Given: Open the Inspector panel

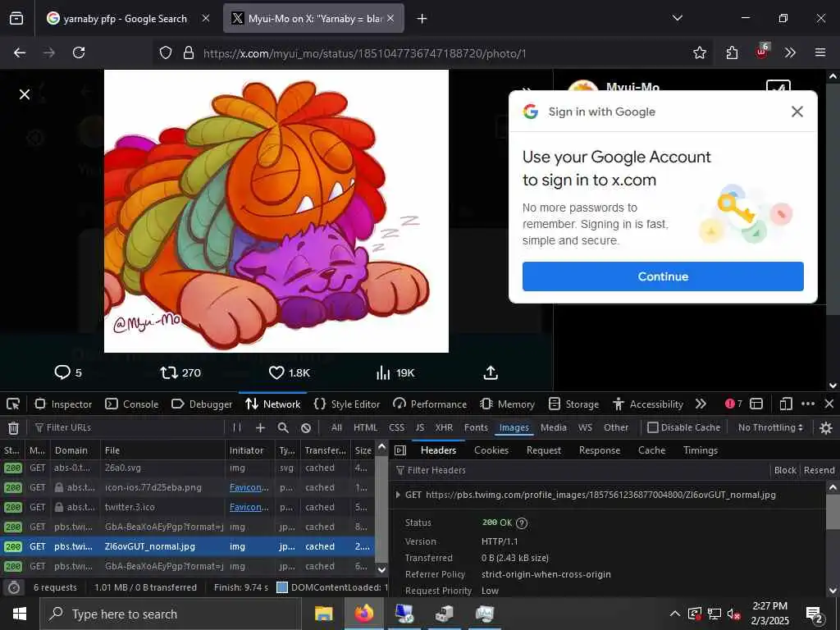Looking at the screenshot, I should (63, 404).
